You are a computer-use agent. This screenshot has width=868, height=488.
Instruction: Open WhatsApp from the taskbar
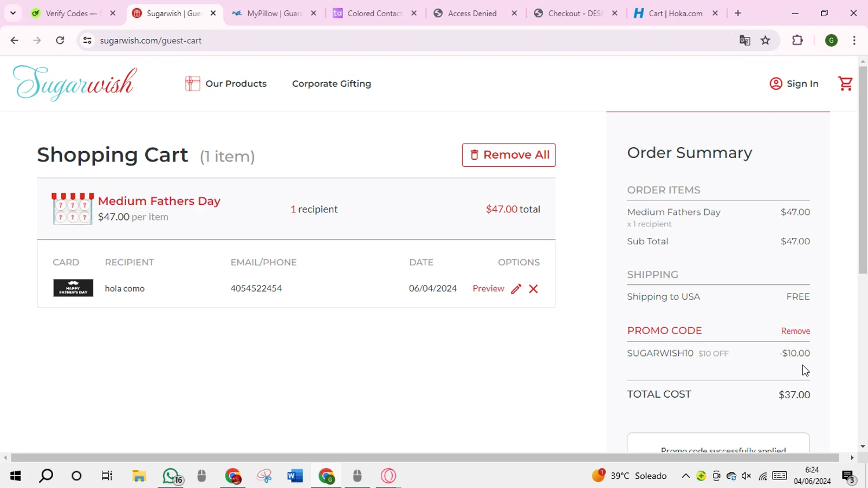coord(171,476)
